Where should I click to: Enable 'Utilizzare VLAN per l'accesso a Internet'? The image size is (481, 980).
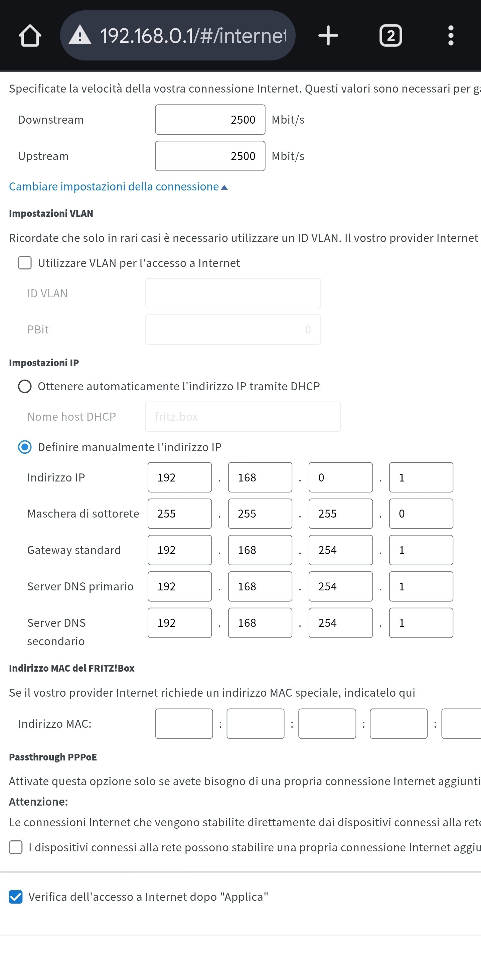pos(25,263)
